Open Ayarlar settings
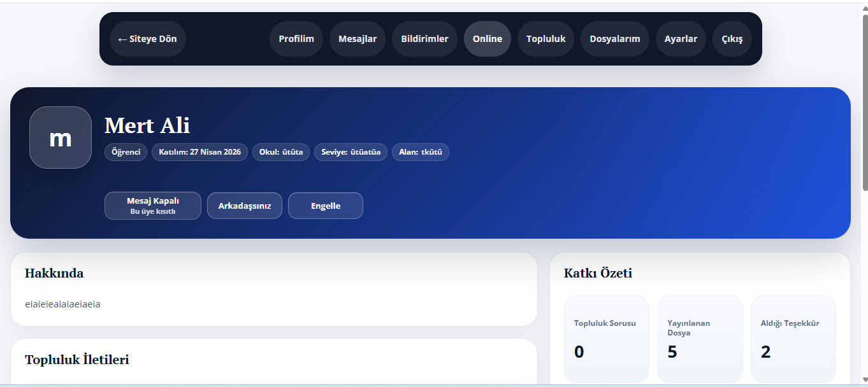Viewport: 868px width, 387px height. 681,39
